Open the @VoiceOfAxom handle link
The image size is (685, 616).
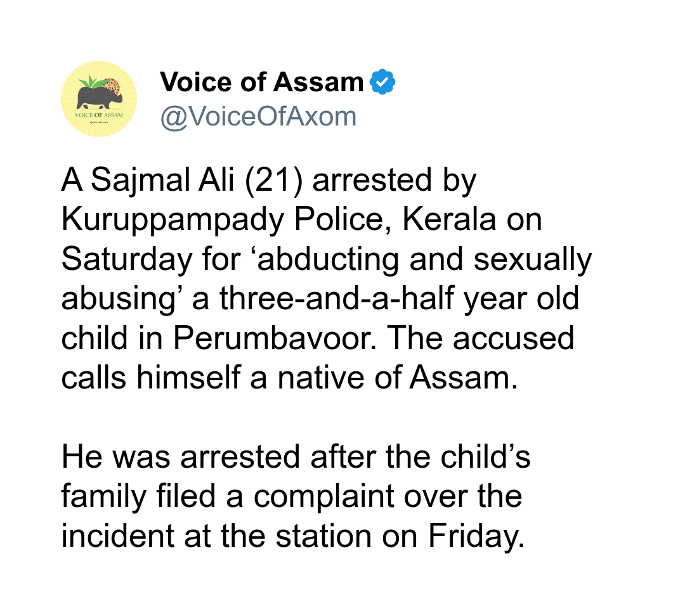pyautogui.click(x=258, y=117)
